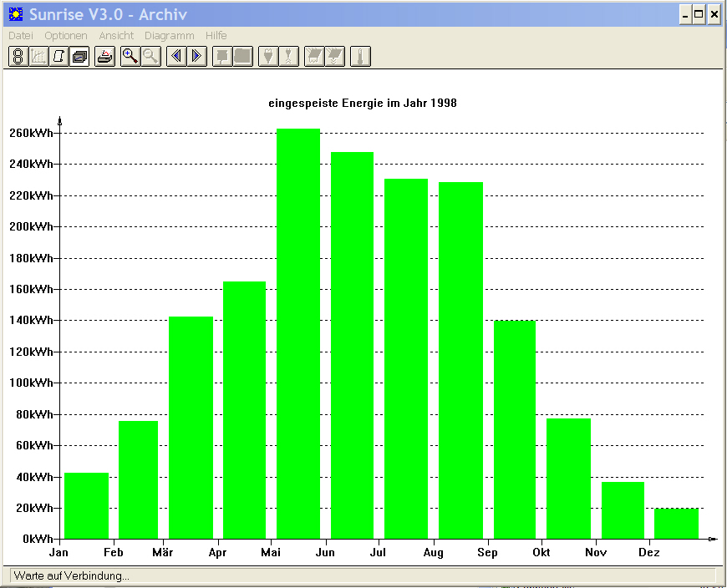The image size is (727, 588).
Task: Click the 'Nov' month label
Action: coord(596,552)
